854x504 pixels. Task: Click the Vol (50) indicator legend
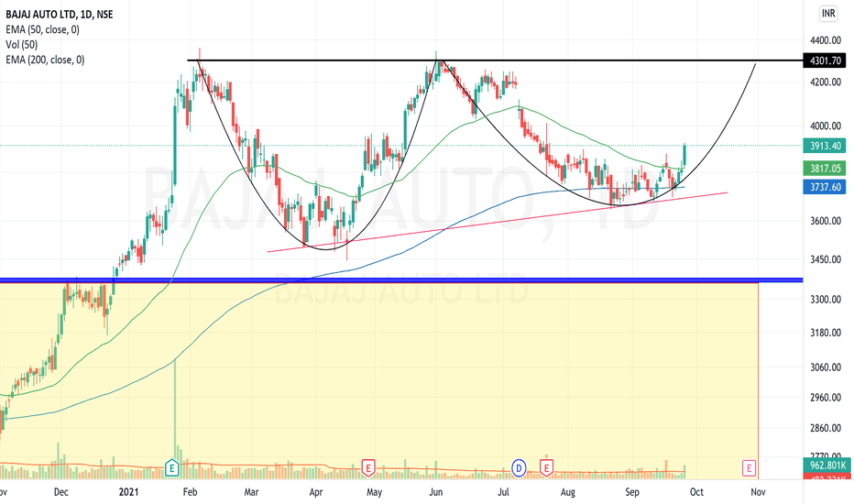tap(22, 45)
